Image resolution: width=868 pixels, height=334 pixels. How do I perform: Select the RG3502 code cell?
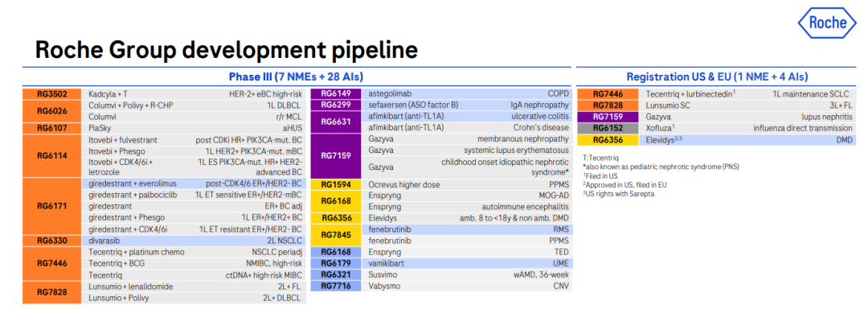51,94
